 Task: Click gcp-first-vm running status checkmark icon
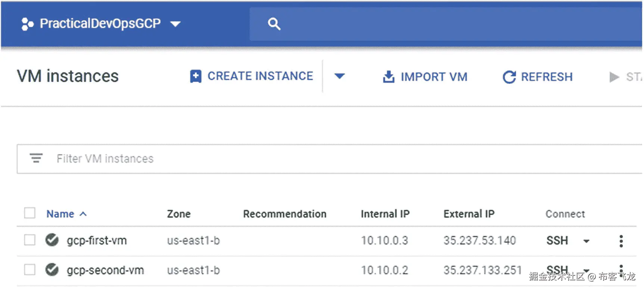pos(52,240)
